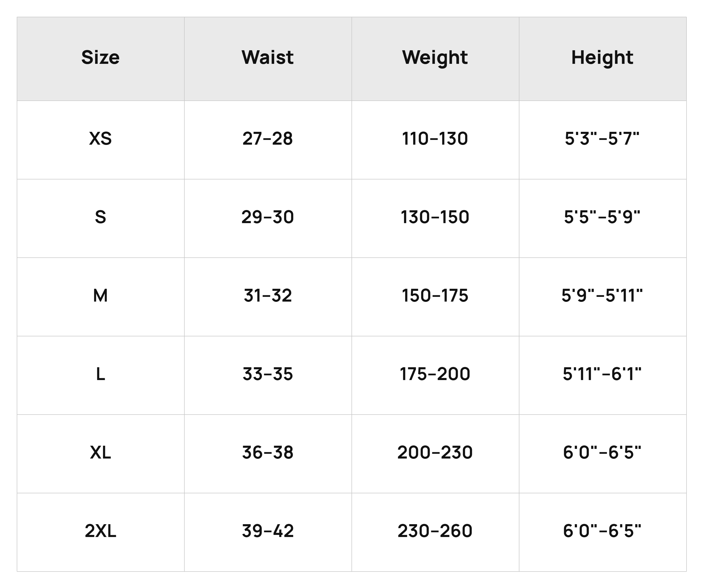The width and height of the screenshot is (703, 588).
Task: Click weight value 150–175
Action: pyautogui.click(x=435, y=295)
